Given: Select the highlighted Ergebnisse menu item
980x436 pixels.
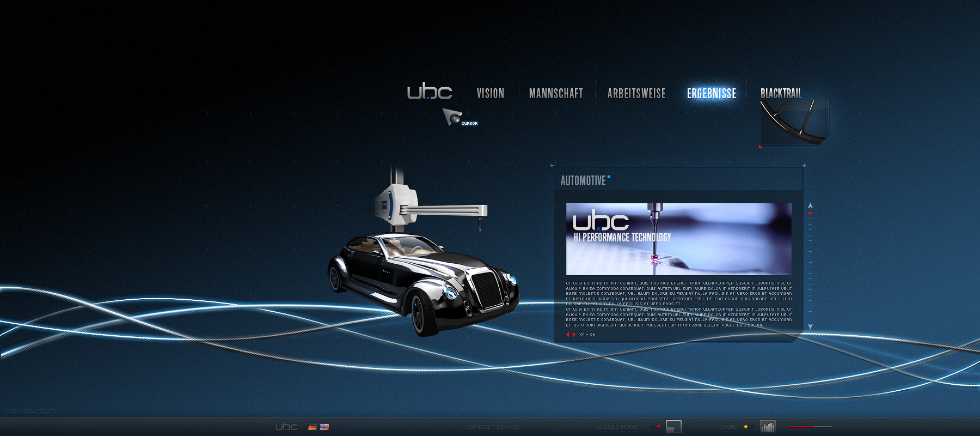Looking at the screenshot, I should pyautogui.click(x=712, y=94).
